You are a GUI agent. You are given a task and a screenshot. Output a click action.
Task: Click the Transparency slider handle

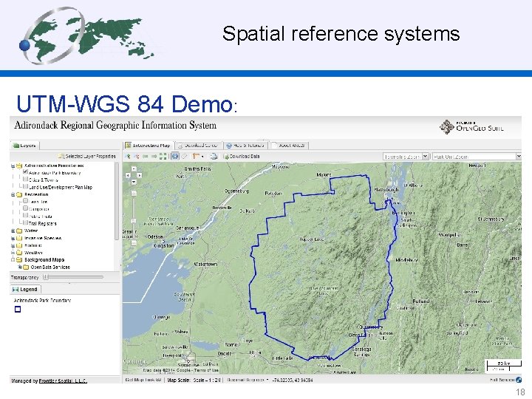click(x=46, y=277)
